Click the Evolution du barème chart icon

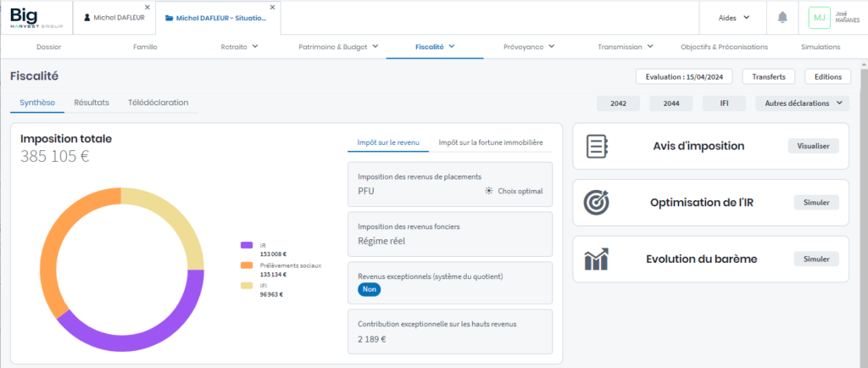(597, 259)
